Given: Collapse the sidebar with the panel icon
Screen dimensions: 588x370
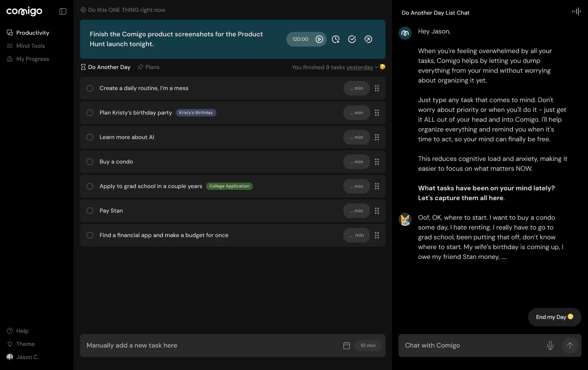Looking at the screenshot, I should coord(63,11).
